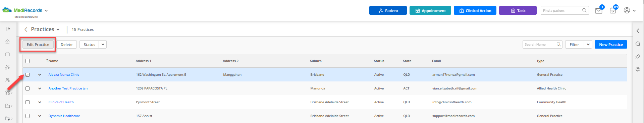Open the Another Test Practice jan link

tap(68, 88)
